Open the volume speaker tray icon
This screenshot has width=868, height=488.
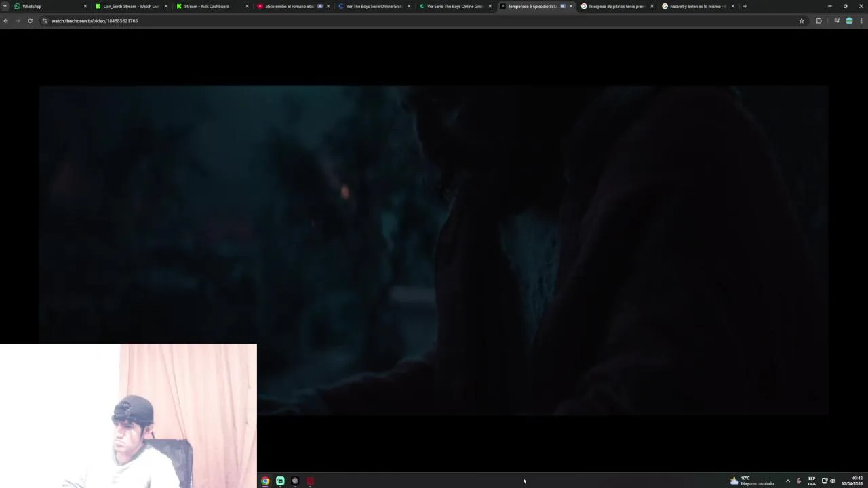(x=833, y=481)
